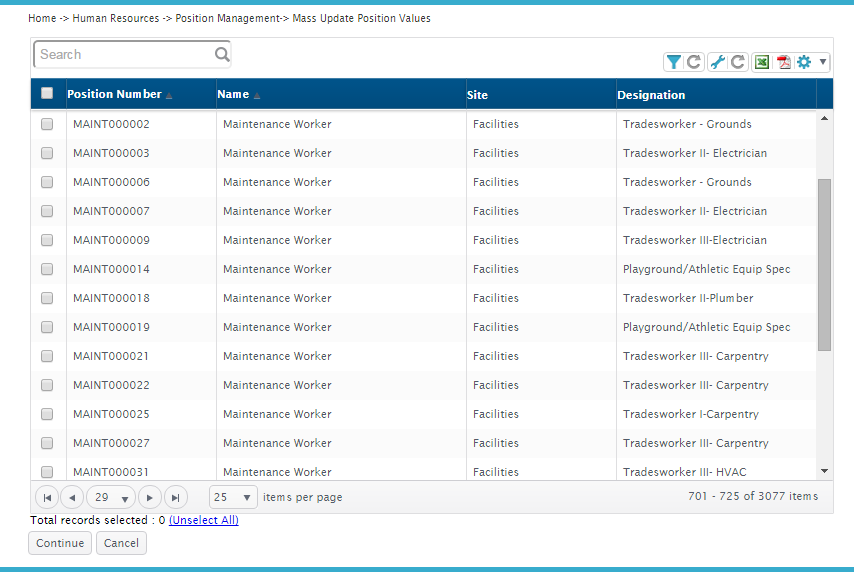Export the grid to PDF

point(784,62)
